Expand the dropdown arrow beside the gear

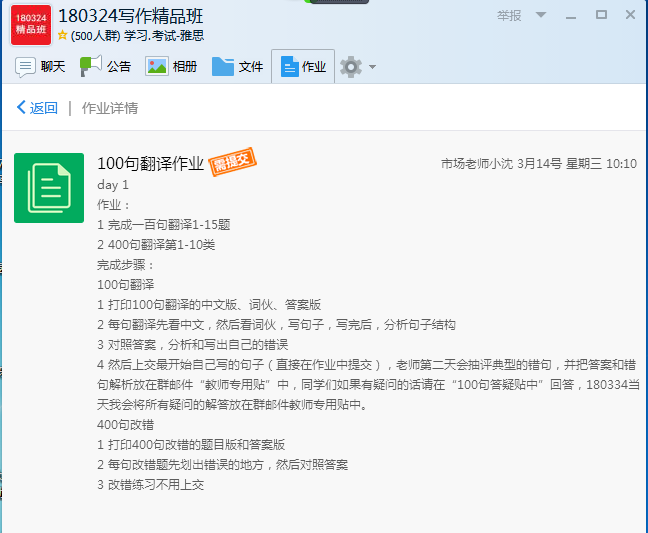coord(372,67)
